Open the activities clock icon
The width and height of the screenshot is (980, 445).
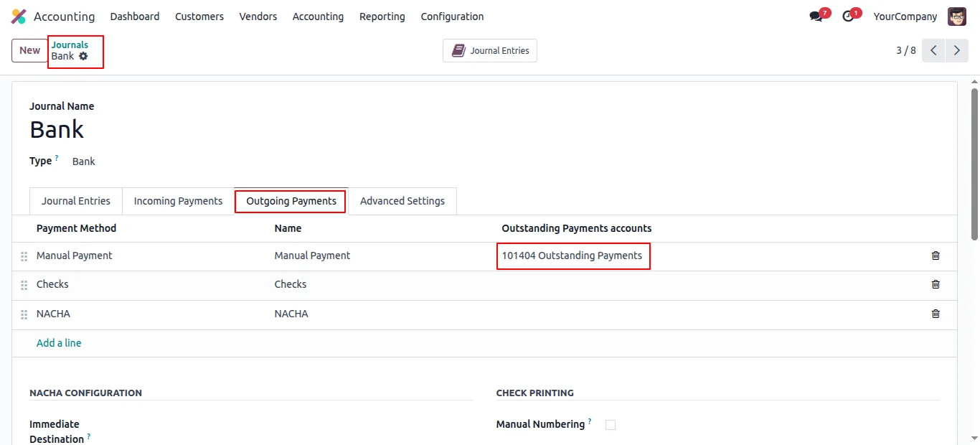point(848,17)
